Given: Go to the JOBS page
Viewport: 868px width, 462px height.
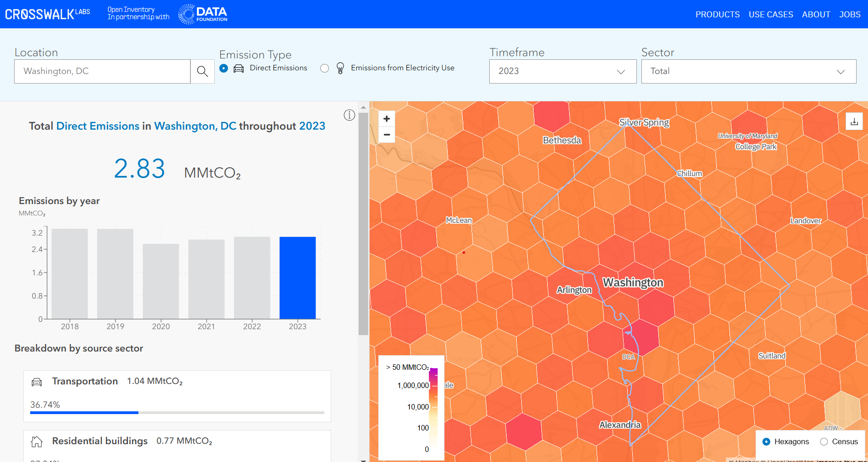Looking at the screenshot, I should [x=850, y=15].
